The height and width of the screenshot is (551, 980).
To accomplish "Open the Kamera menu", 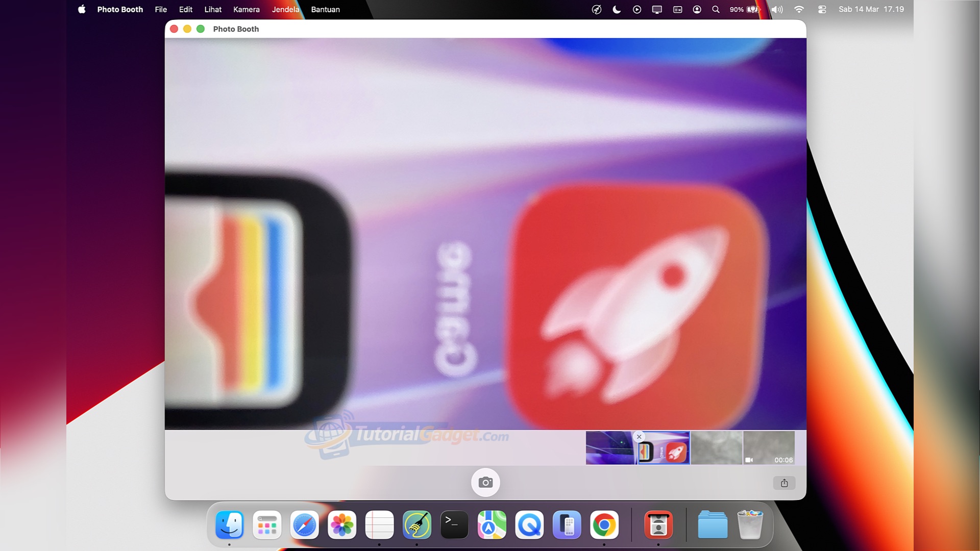I will (x=246, y=9).
